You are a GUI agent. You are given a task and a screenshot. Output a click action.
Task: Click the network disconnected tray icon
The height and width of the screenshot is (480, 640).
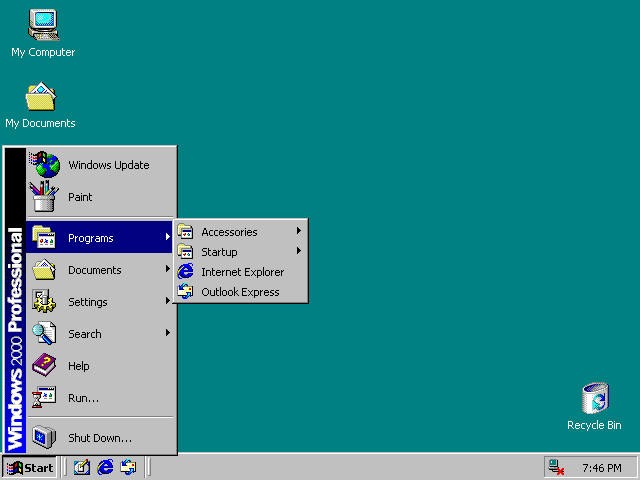556,467
